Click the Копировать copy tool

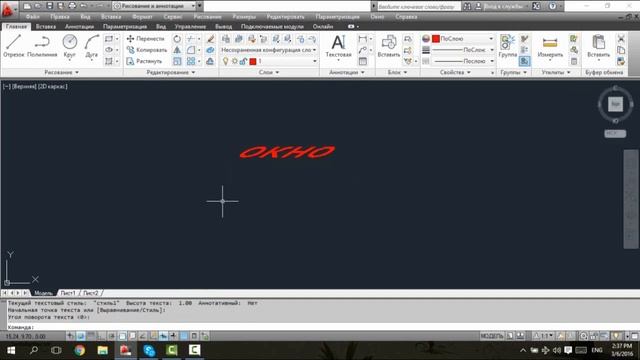(x=147, y=50)
